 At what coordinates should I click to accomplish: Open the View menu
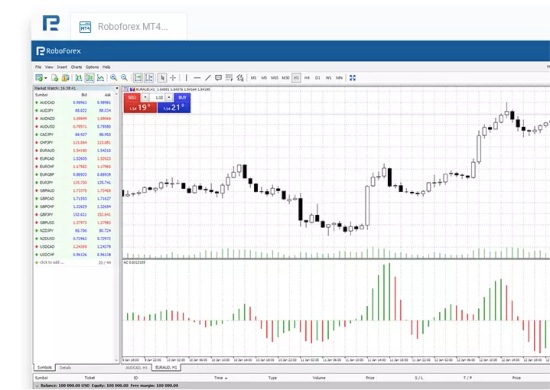point(49,67)
